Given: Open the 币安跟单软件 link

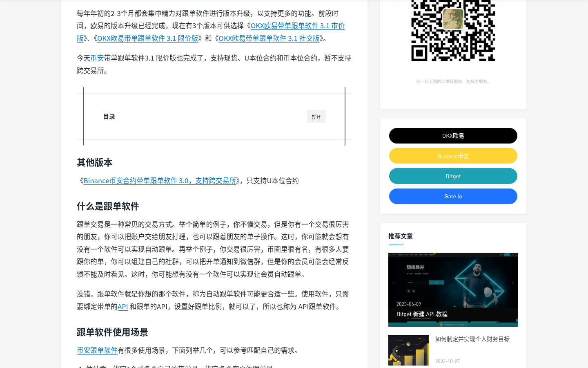Looking at the screenshot, I should (97, 350).
